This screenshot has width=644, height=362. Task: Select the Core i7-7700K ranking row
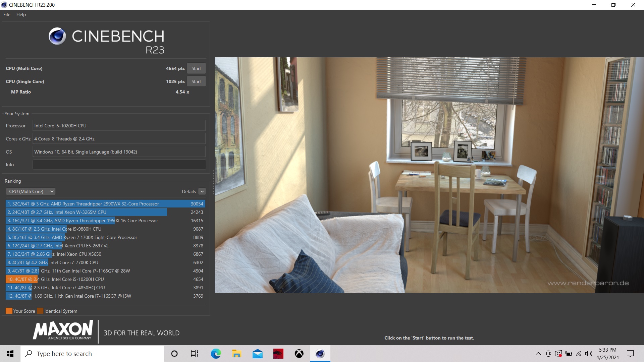[105, 262]
